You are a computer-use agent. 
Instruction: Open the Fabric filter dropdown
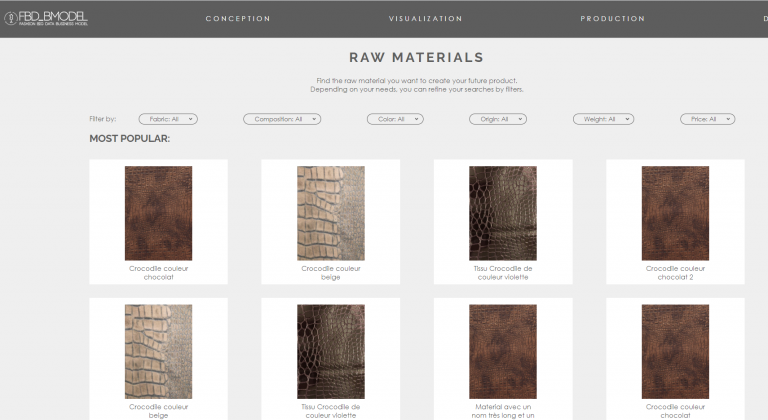point(167,119)
